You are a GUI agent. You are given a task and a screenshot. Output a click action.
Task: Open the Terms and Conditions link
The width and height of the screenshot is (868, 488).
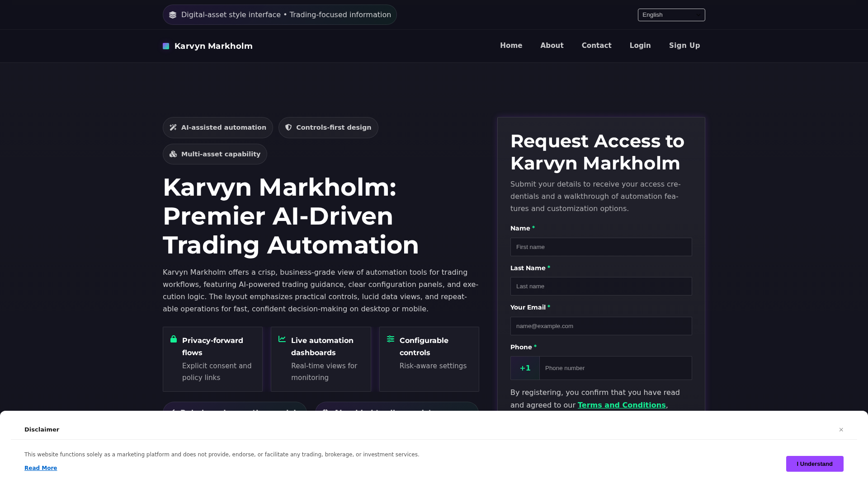(622, 405)
